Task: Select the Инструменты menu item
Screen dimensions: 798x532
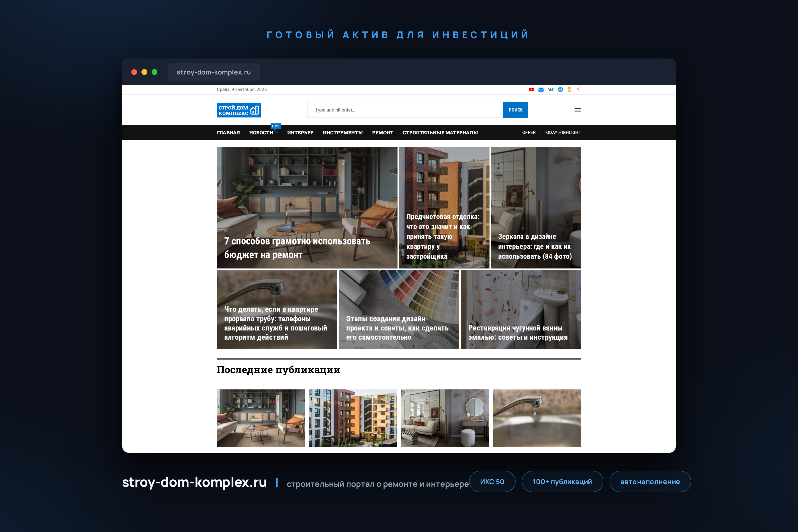Action: click(343, 133)
